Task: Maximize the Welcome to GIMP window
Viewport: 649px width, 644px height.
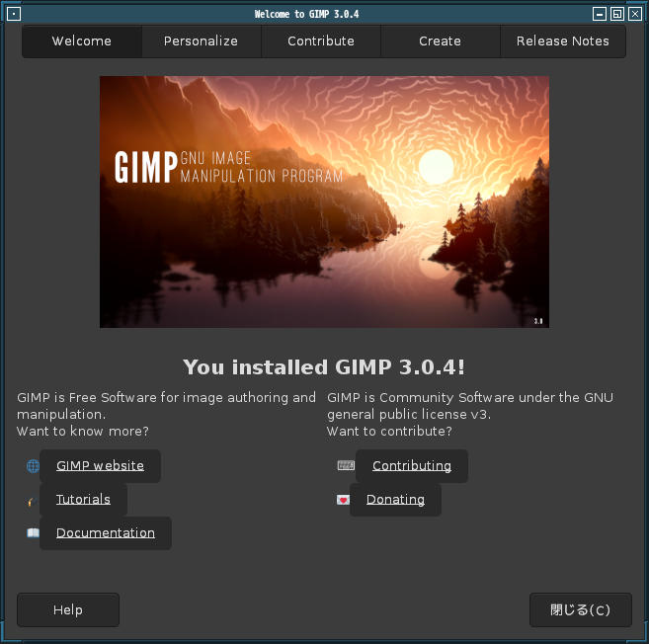Action: point(617,14)
